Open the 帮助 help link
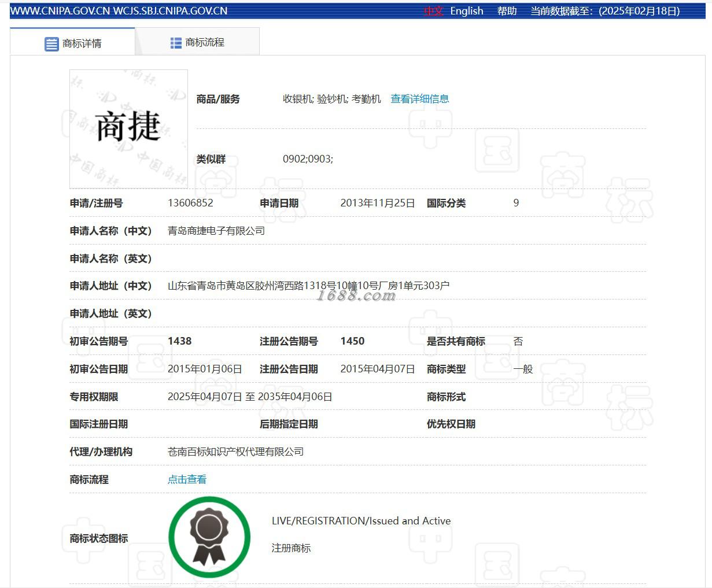The image size is (712, 588). click(507, 11)
